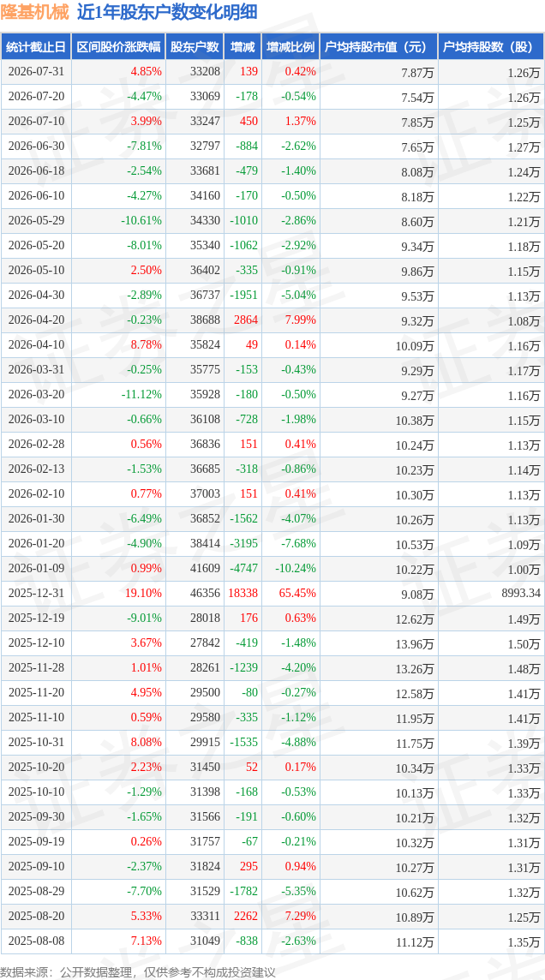Image resolution: width=545 pixels, height=980 pixels.
Task: Click the -11.12% price change cell
Action: pos(144,394)
